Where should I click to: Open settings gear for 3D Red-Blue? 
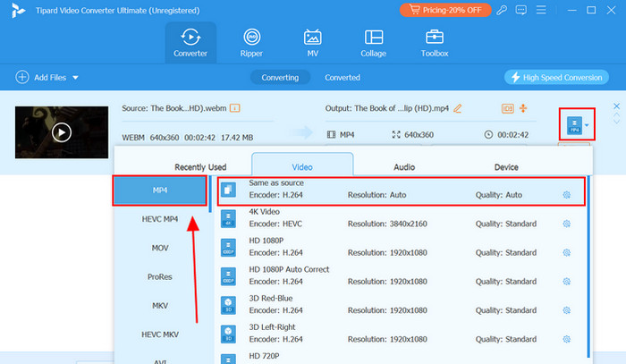pyautogui.click(x=566, y=310)
